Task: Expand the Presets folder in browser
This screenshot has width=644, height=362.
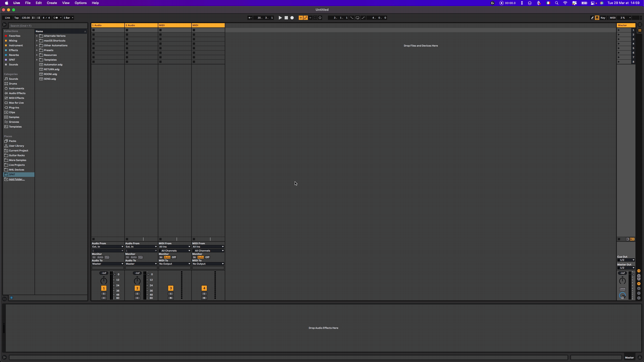Action: (37, 50)
